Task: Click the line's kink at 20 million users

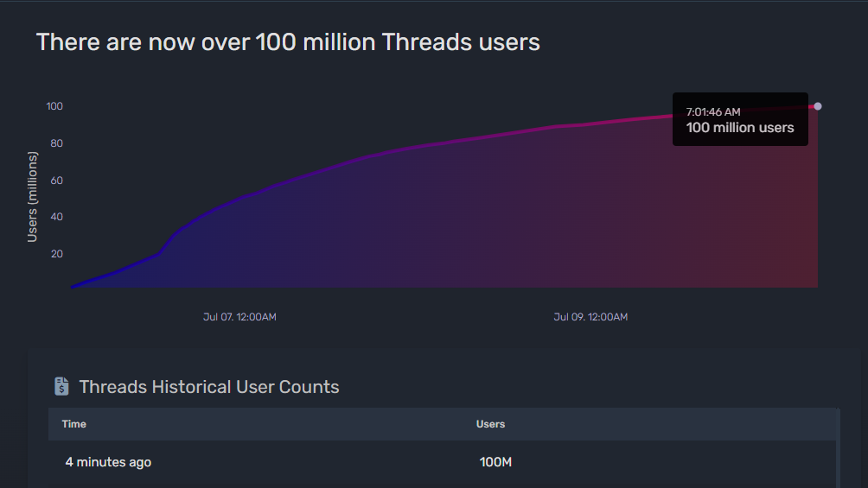Action: coord(158,254)
